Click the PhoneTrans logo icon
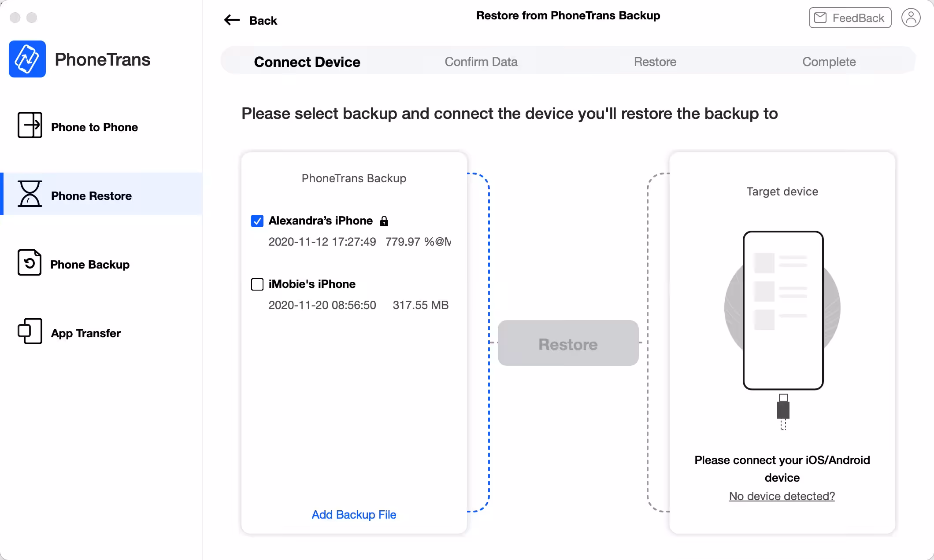Screen dimensions: 934x560 pyautogui.click(x=27, y=59)
